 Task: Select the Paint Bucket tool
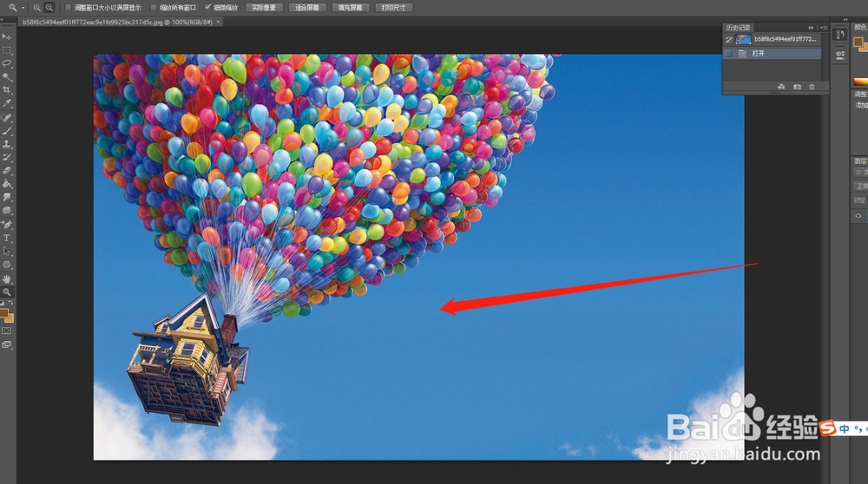[x=7, y=184]
